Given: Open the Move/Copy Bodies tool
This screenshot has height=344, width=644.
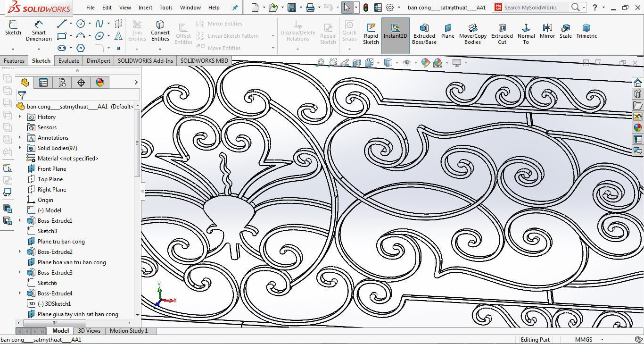Looking at the screenshot, I should coord(473,33).
